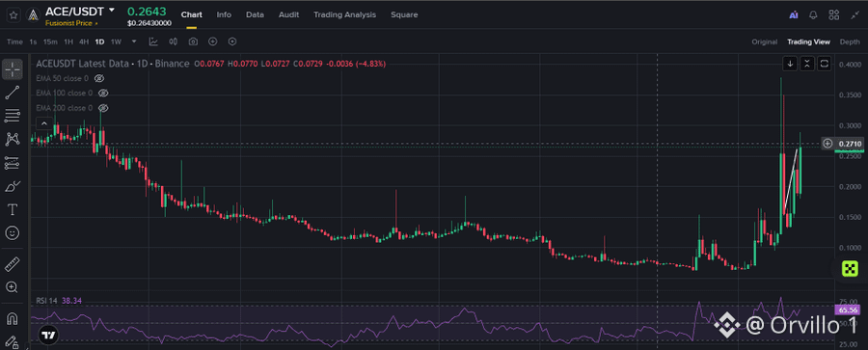Switch to the Chart tab
The width and height of the screenshot is (868, 350).
(192, 15)
